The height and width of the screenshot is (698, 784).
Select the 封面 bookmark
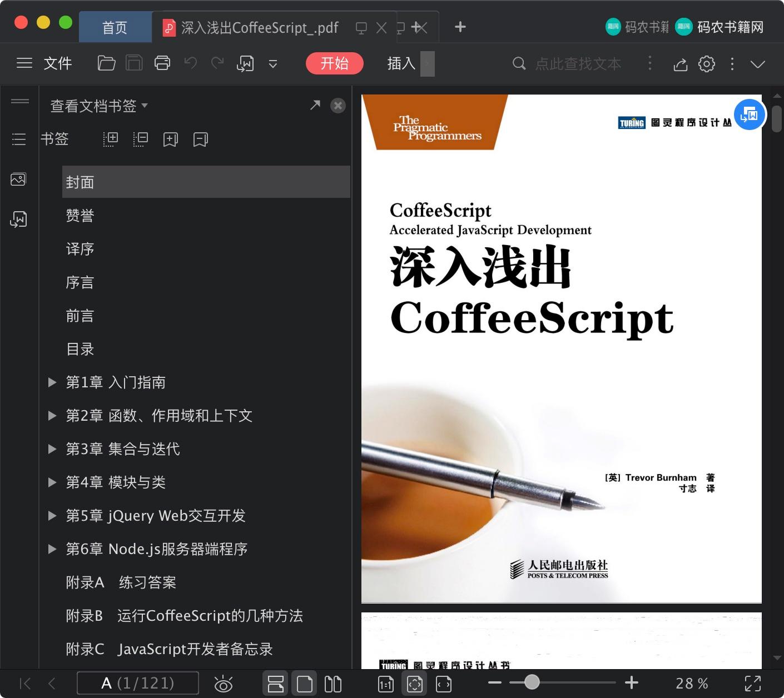point(206,182)
